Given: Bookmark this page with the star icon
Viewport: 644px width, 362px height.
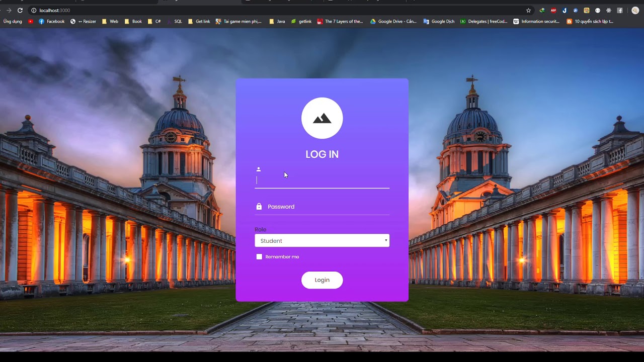Looking at the screenshot, I should coord(528,10).
